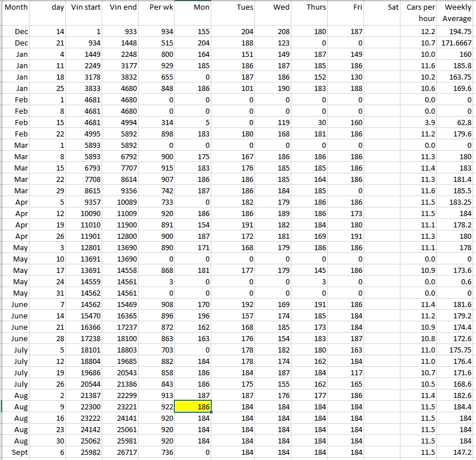Select the weekly average cell showing 147.2
This screenshot has width=476, height=460.
tap(457, 451)
